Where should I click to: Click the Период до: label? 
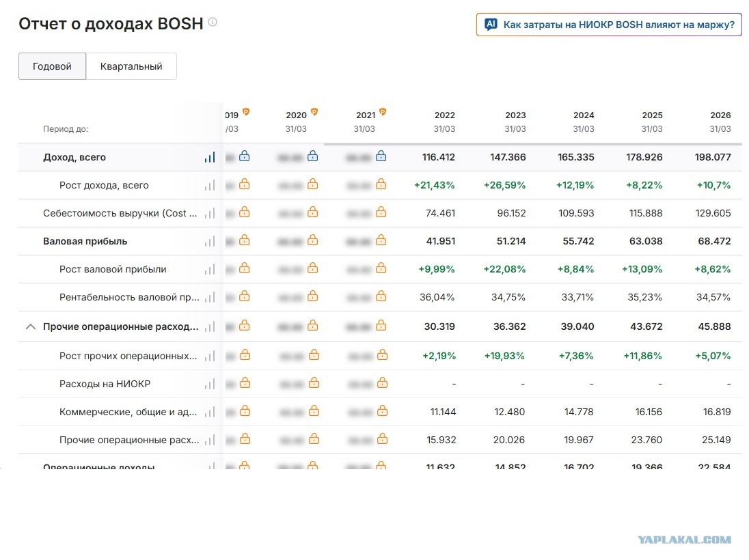[x=66, y=129]
